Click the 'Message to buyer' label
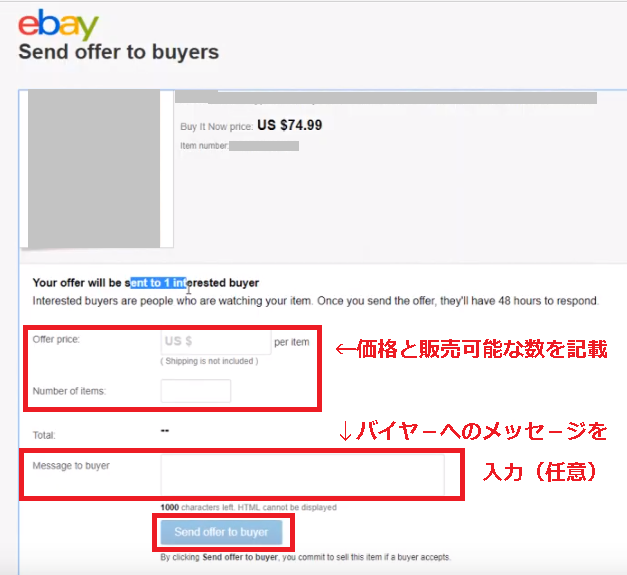 71,466
